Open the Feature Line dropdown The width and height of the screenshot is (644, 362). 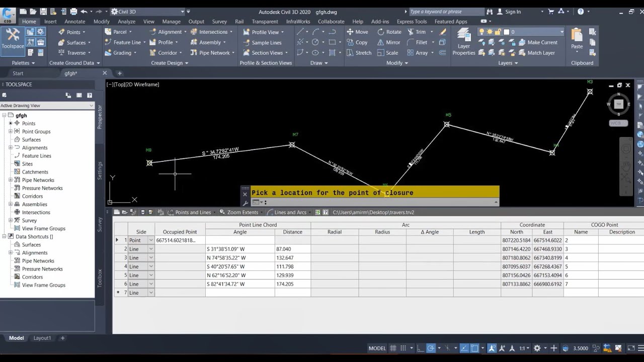[126, 42]
